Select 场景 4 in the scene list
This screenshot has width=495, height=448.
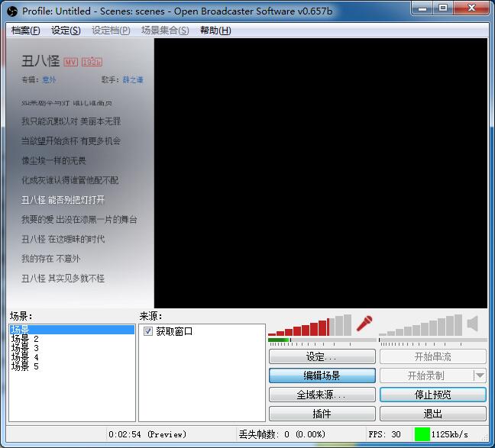tap(72, 357)
